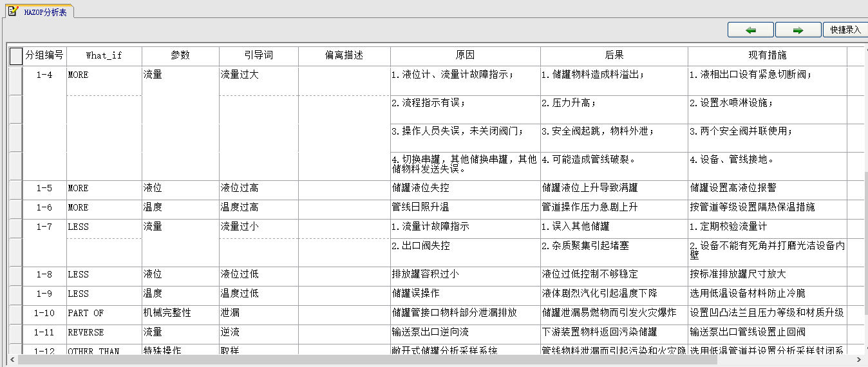Click measure cell 1.定期校验流量计

click(768, 227)
